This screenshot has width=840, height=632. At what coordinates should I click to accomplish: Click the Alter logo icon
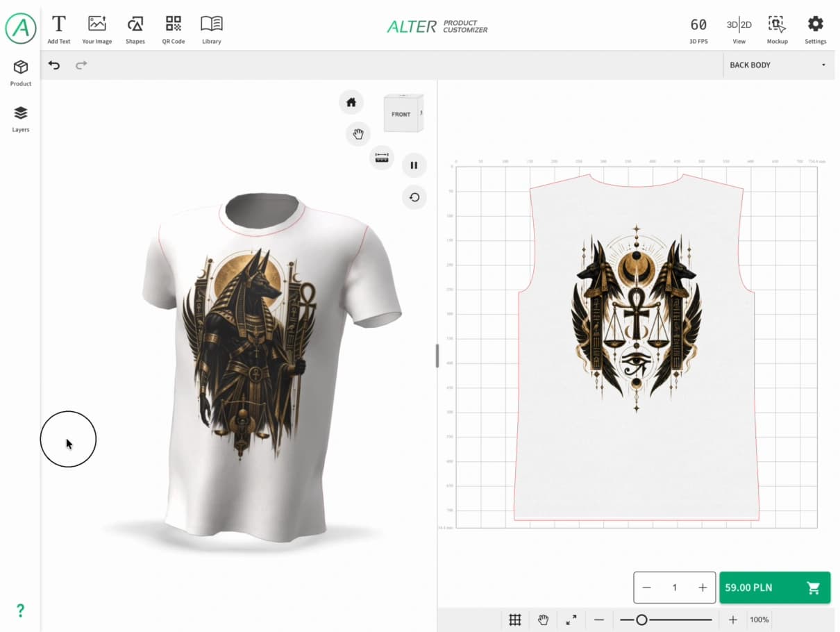[21, 28]
